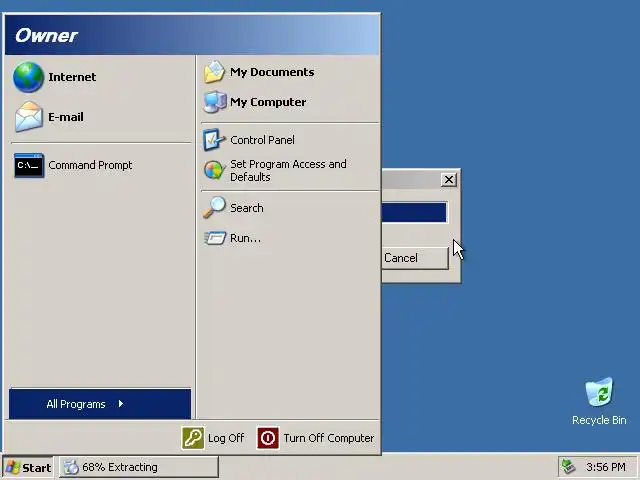Open the My Computer icon
This screenshot has height=480, width=640.
click(x=215, y=102)
